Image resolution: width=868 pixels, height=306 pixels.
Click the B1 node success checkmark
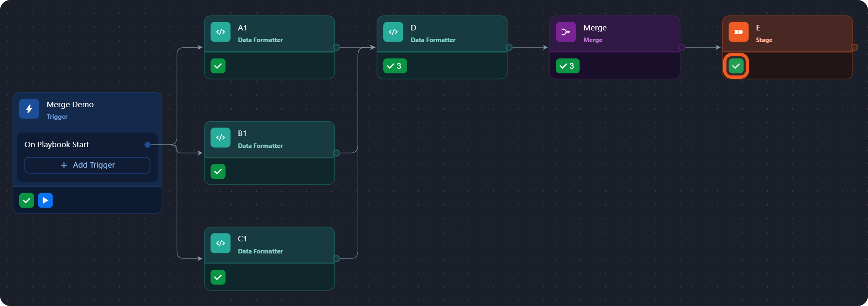[218, 171]
